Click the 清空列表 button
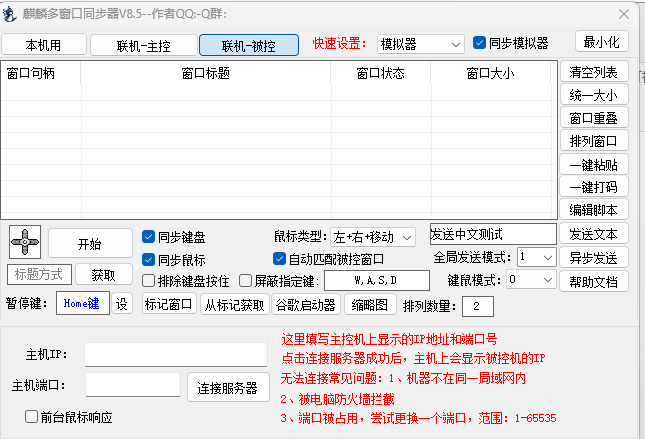The image size is (645, 439). 593,72
